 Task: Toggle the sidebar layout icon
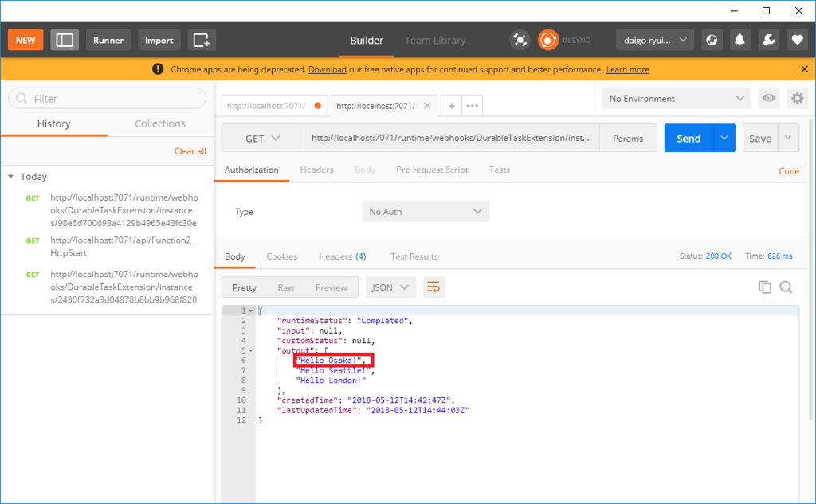pyautogui.click(x=65, y=40)
